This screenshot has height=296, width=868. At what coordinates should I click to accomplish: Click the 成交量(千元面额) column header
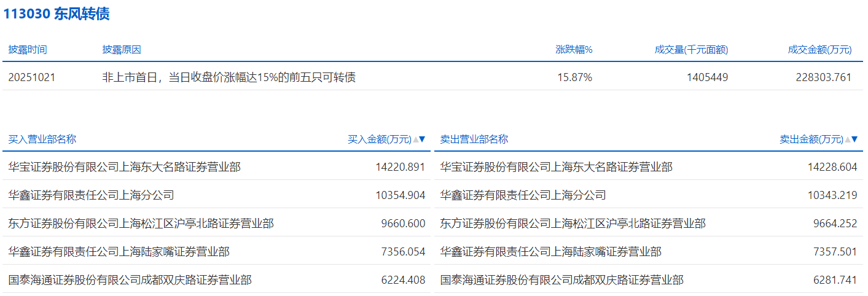point(691,50)
